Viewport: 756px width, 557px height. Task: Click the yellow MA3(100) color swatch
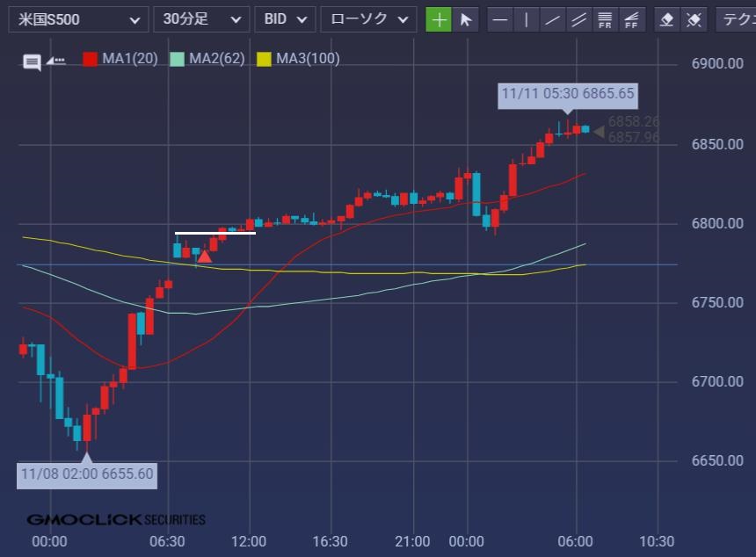point(264,59)
